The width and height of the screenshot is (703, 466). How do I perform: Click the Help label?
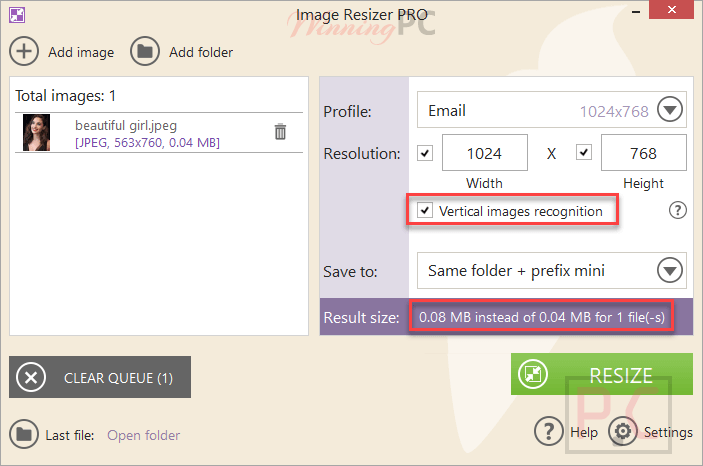(584, 432)
